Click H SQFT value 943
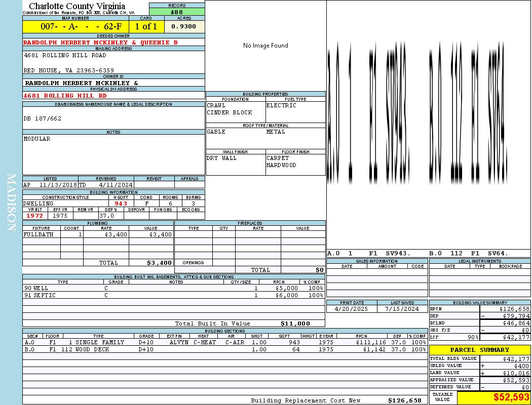532x405 pixels. pos(121,204)
